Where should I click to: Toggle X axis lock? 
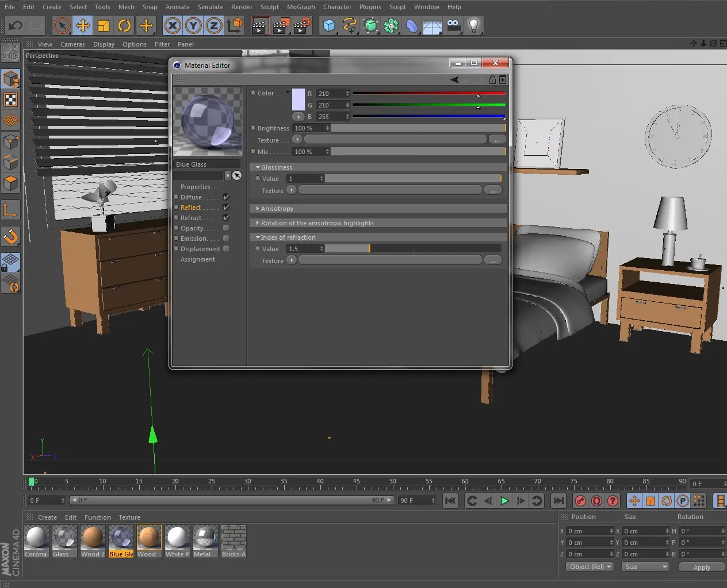click(173, 25)
